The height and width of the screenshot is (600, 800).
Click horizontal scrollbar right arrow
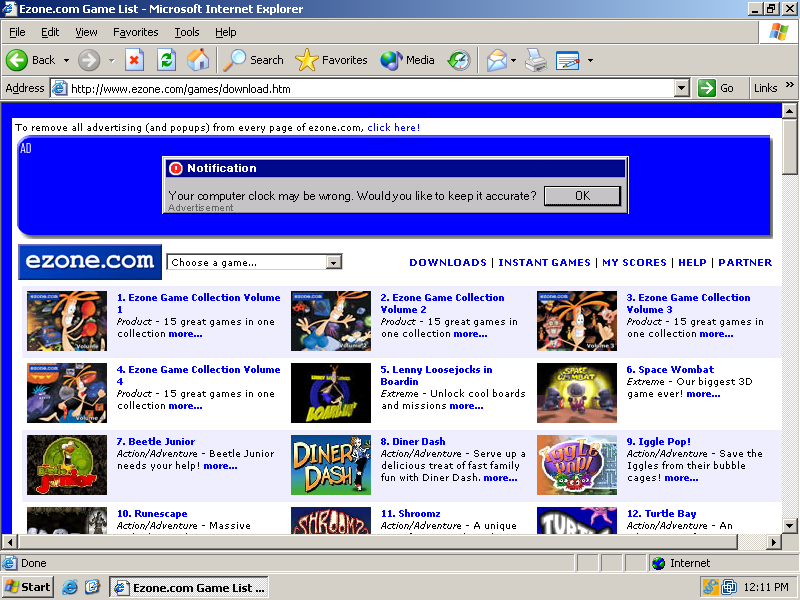coord(774,542)
